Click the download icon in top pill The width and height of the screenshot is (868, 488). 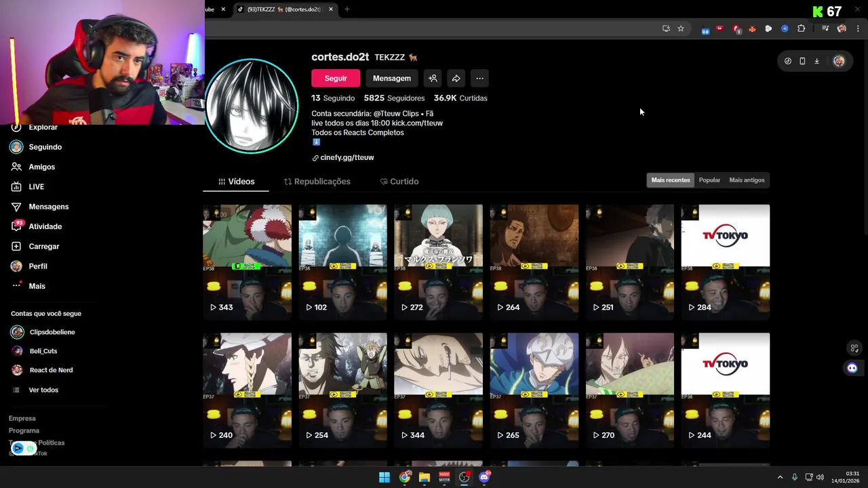pos(817,61)
